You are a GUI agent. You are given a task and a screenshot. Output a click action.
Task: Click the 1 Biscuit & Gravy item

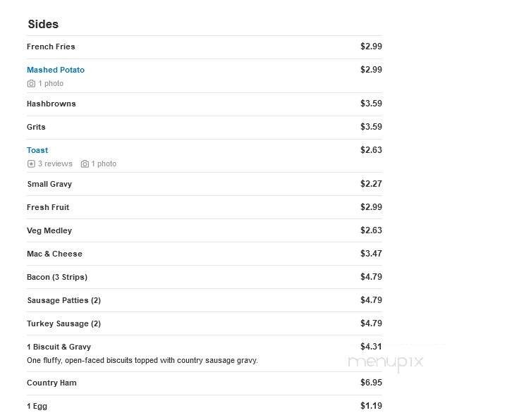[x=59, y=347]
